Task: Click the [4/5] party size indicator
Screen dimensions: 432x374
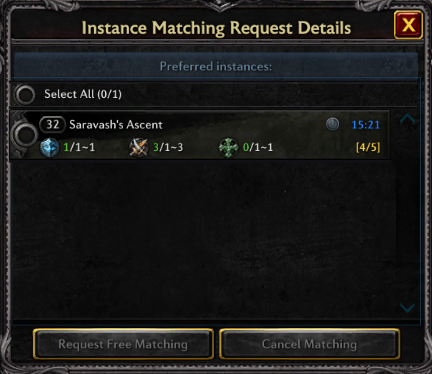Action: point(368,147)
